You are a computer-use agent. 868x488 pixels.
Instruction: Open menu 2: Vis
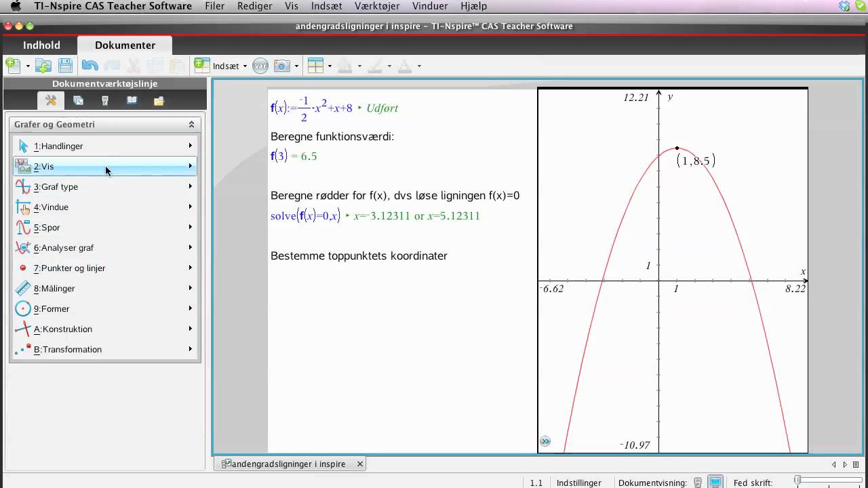[105, 166]
